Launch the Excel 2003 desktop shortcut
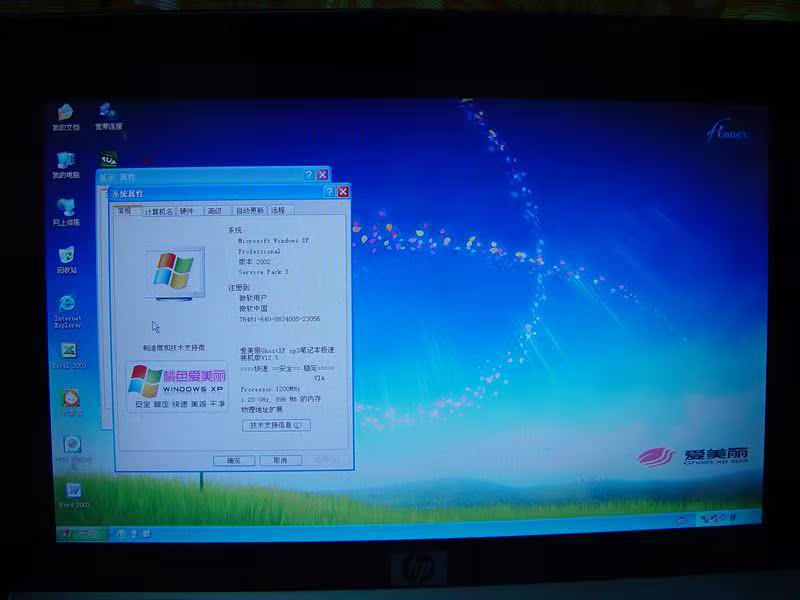The image size is (800, 600). pos(69,355)
